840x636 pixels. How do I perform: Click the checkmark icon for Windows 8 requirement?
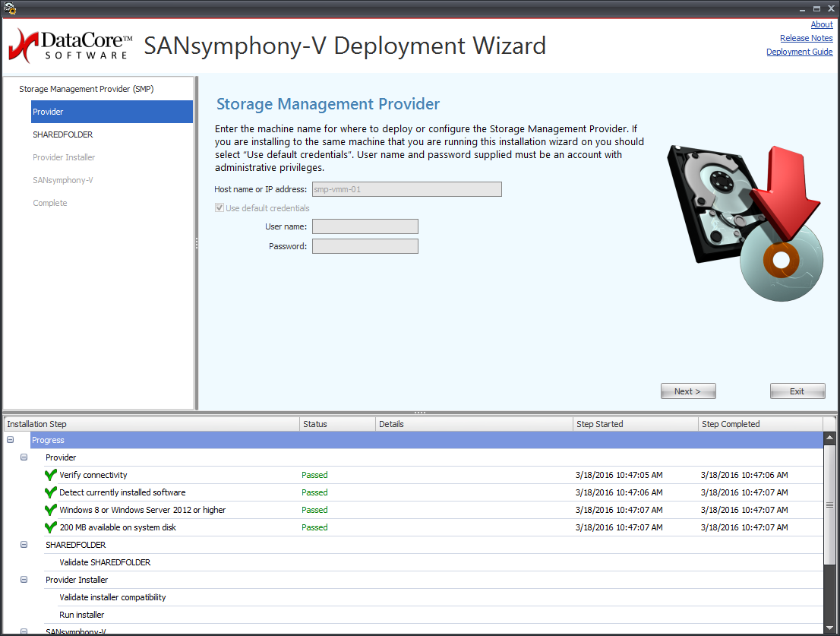[51, 510]
